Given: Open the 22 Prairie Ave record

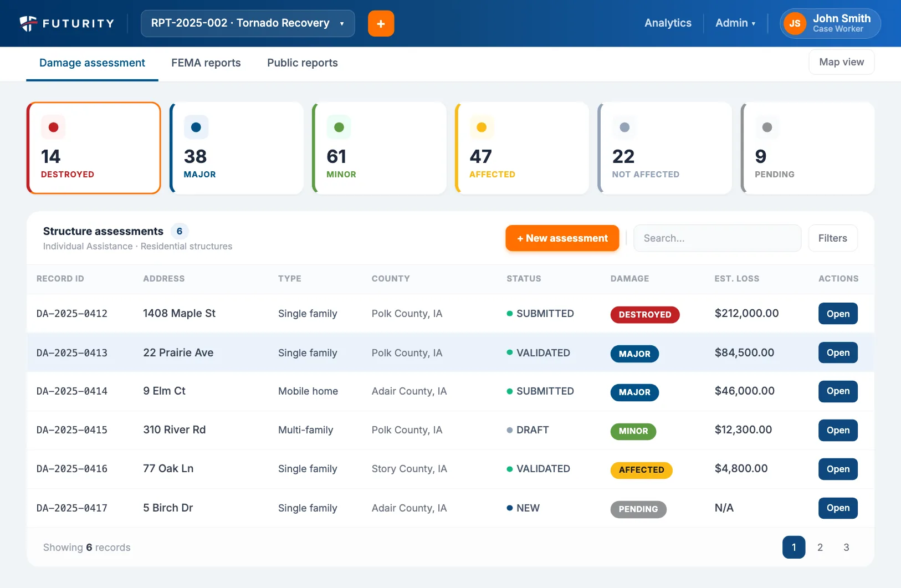Looking at the screenshot, I should [838, 352].
